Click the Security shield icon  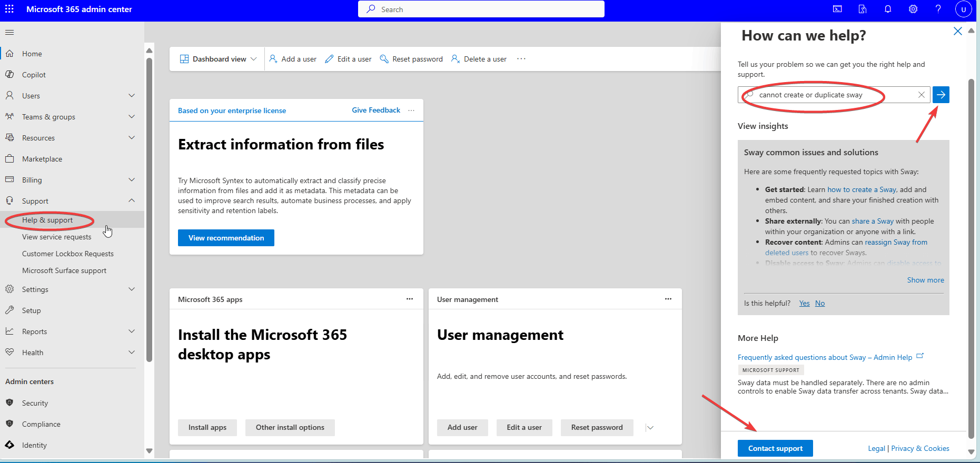coord(9,402)
